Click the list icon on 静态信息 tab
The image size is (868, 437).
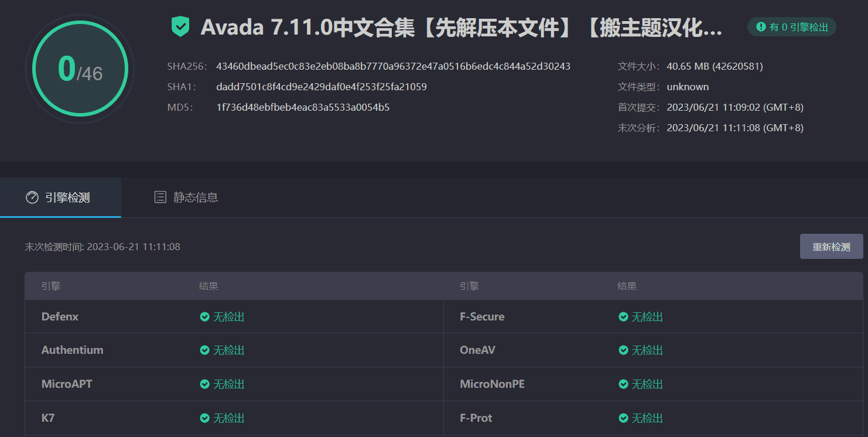click(160, 197)
